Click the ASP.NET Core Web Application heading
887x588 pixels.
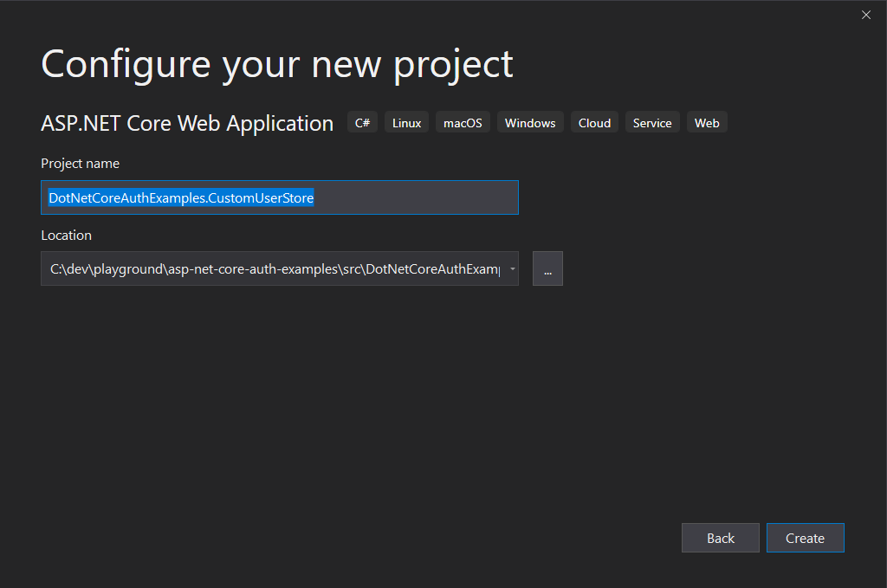click(x=187, y=123)
